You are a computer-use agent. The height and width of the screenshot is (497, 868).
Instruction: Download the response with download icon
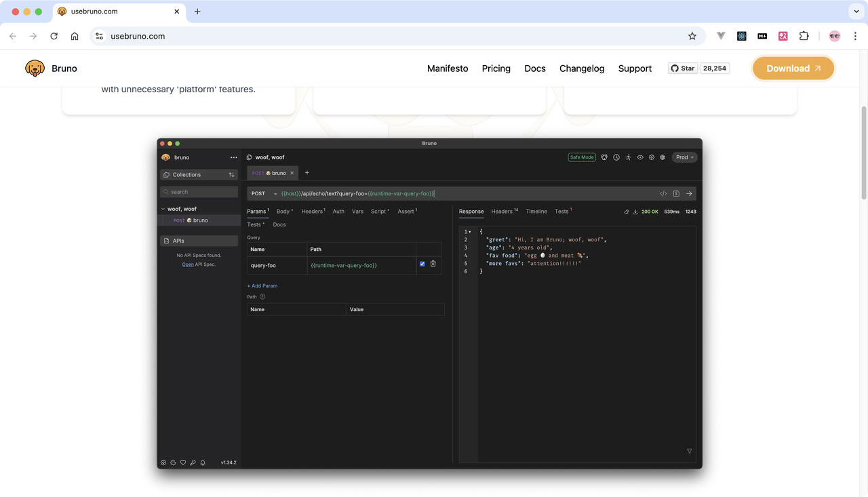point(635,212)
